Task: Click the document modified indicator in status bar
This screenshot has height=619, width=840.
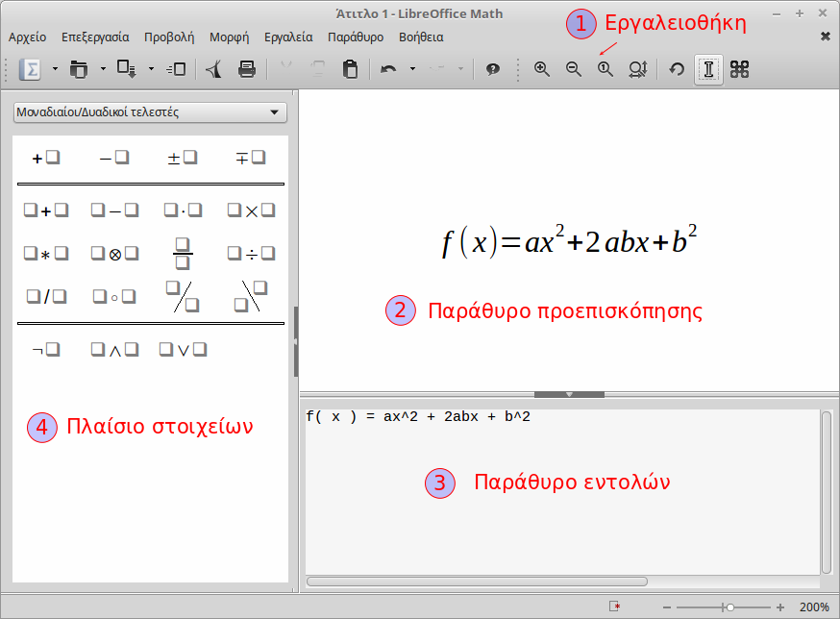Action: [615, 607]
